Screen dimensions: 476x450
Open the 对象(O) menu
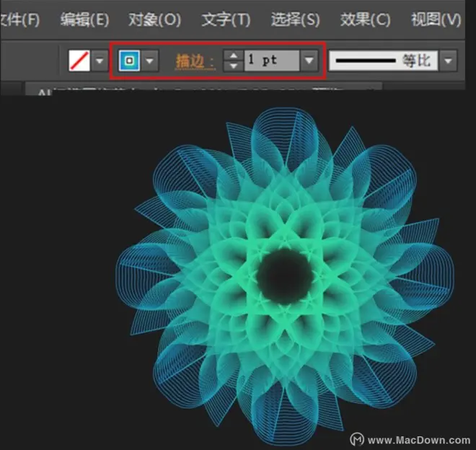[154, 20]
